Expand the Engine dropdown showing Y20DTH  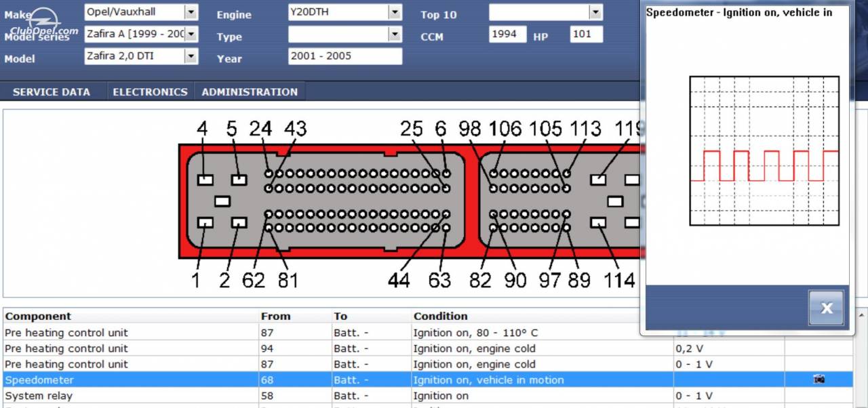395,12
